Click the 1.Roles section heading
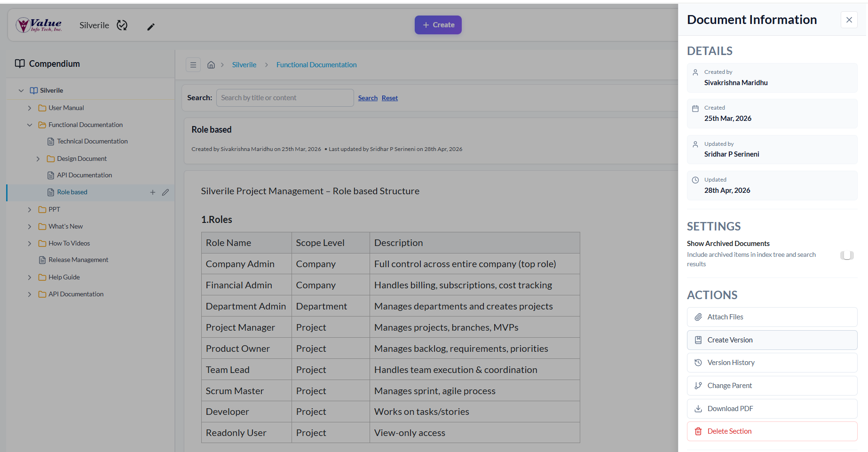868x452 pixels. coord(217,220)
